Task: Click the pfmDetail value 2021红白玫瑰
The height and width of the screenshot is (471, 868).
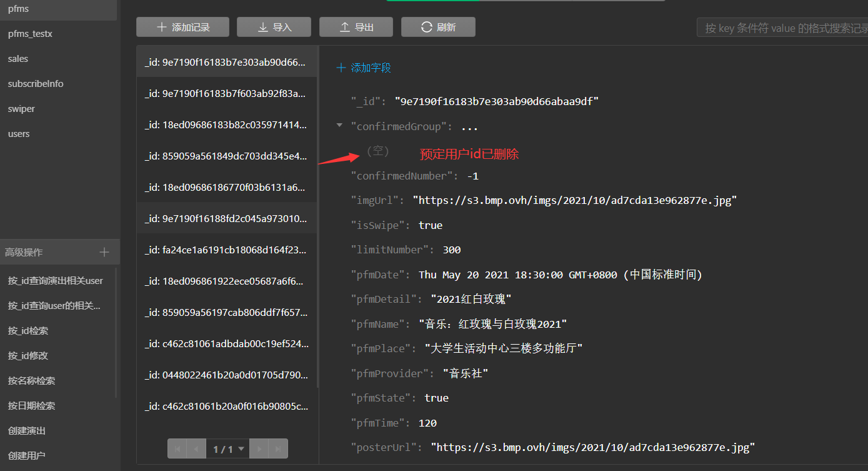Action: point(472,299)
